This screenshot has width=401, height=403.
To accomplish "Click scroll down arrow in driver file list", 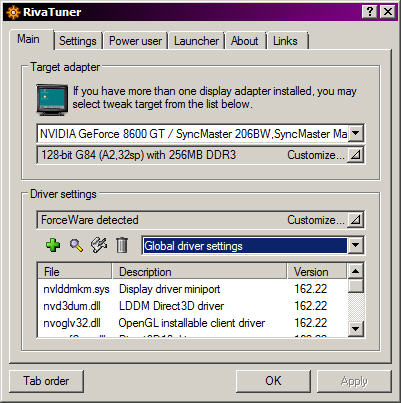I will 355,329.
